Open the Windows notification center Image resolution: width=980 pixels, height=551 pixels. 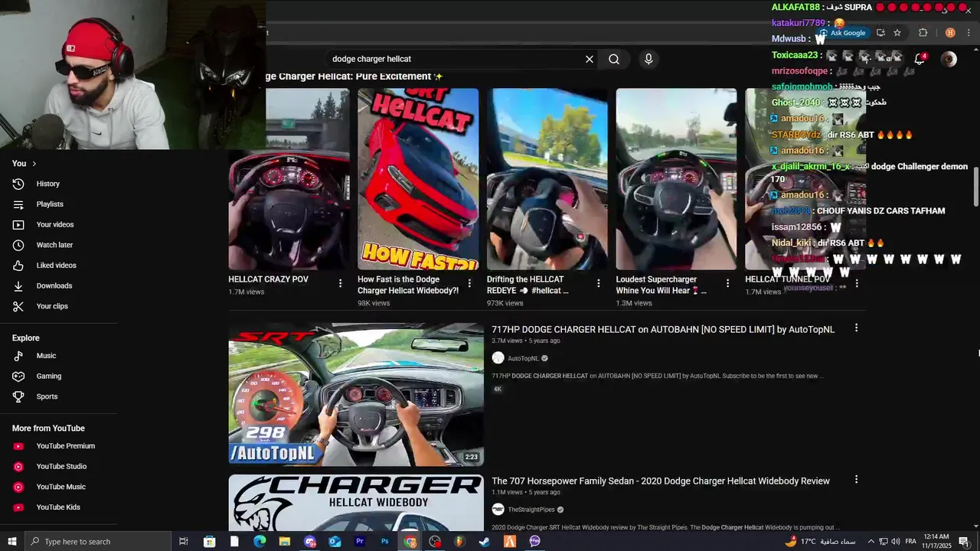point(964,542)
